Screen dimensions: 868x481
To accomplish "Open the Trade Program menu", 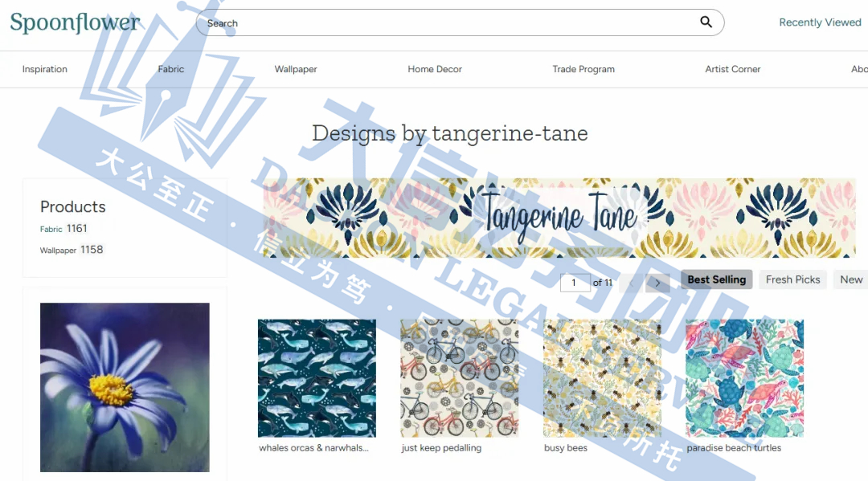I will click(x=583, y=69).
